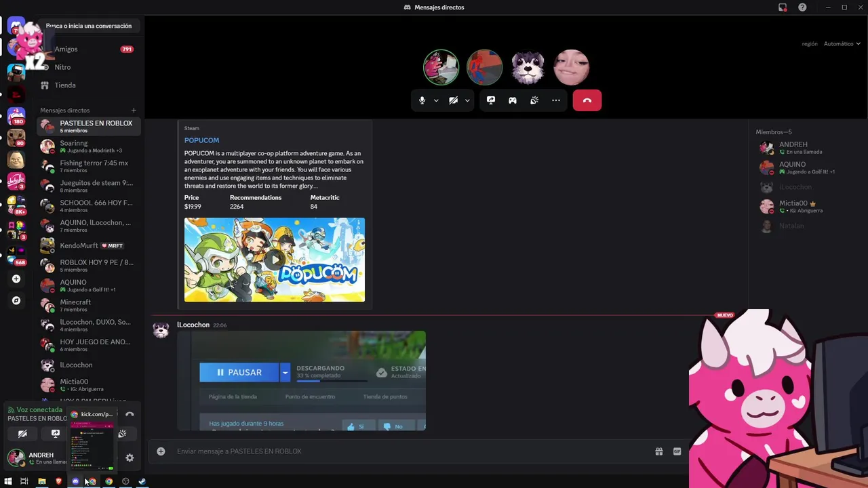Image resolution: width=868 pixels, height=488 pixels.
Task: Search or start a conversation field
Action: click(89, 26)
